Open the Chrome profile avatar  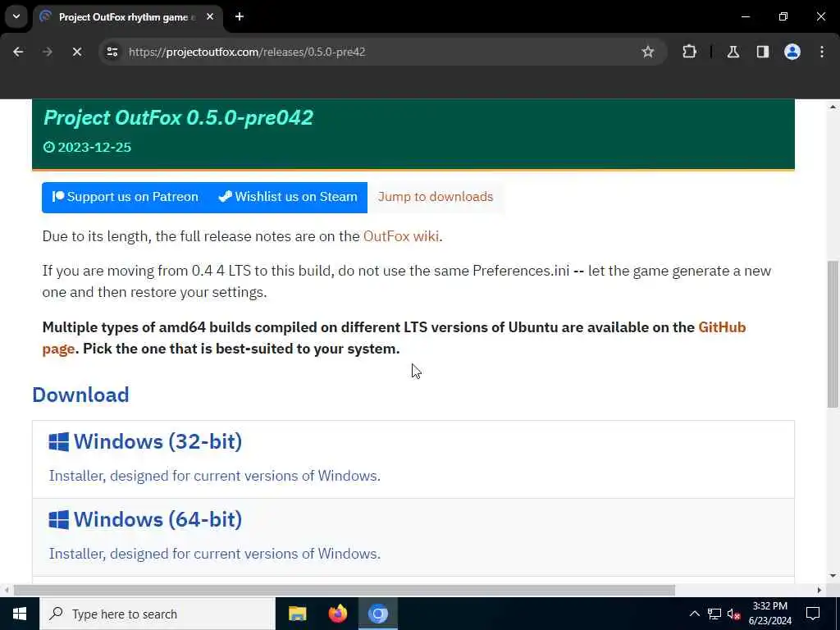tap(792, 52)
